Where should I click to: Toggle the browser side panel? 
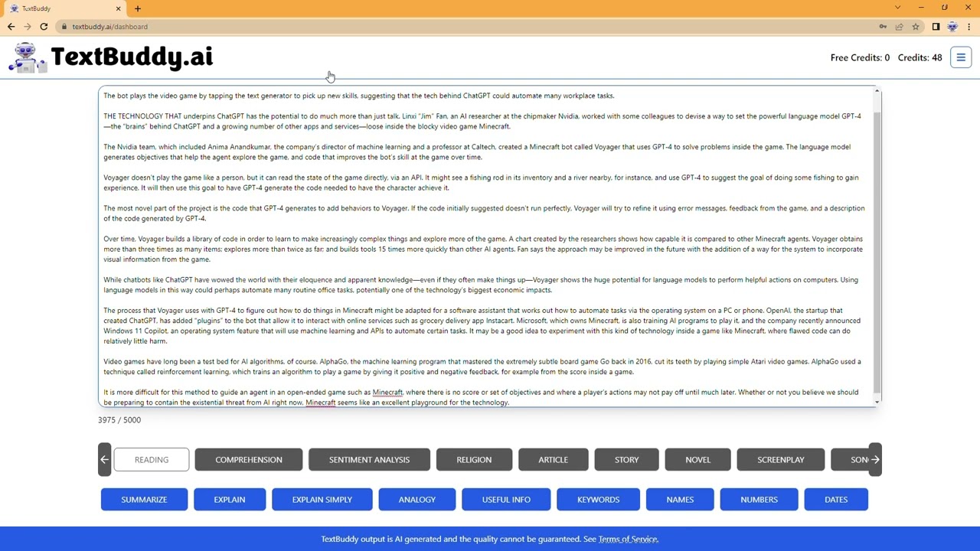[936, 27]
